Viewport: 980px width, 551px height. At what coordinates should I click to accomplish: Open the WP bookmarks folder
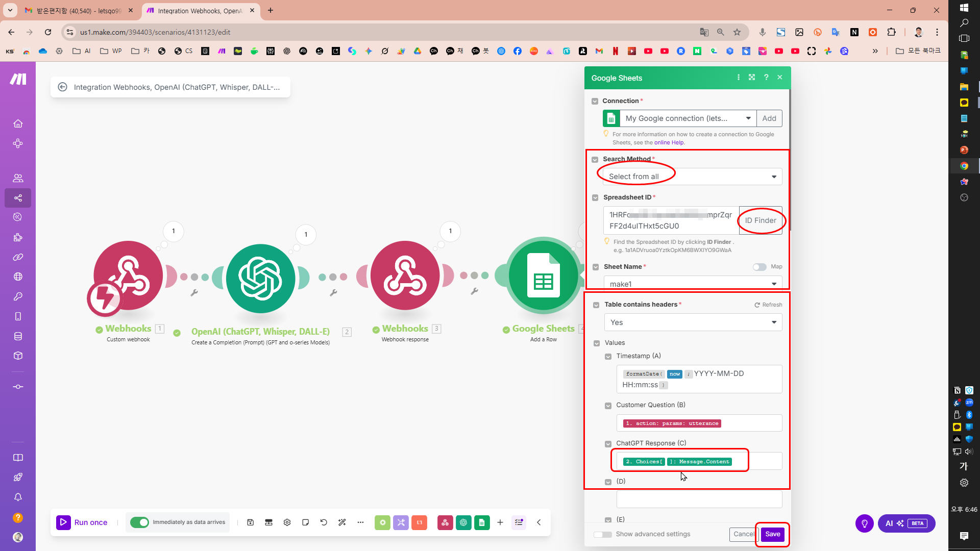point(111,51)
